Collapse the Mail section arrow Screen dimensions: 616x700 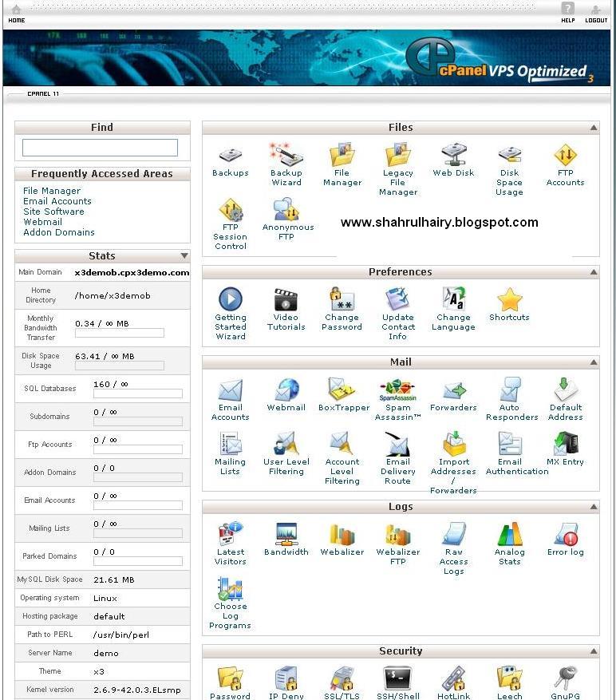click(x=593, y=362)
